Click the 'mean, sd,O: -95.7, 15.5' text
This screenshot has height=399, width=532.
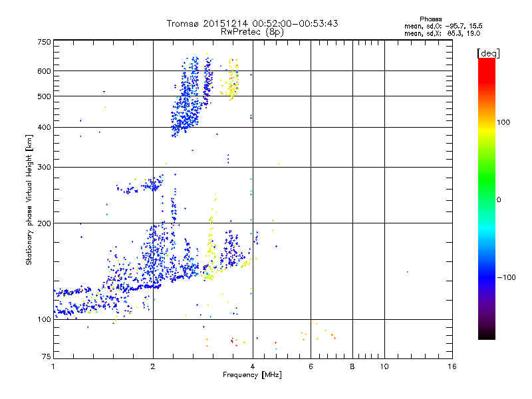[x=443, y=26]
